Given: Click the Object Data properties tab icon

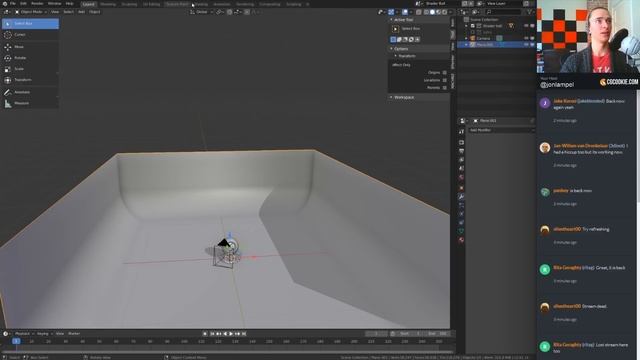Looking at the screenshot, I should [x=461, y=231].
